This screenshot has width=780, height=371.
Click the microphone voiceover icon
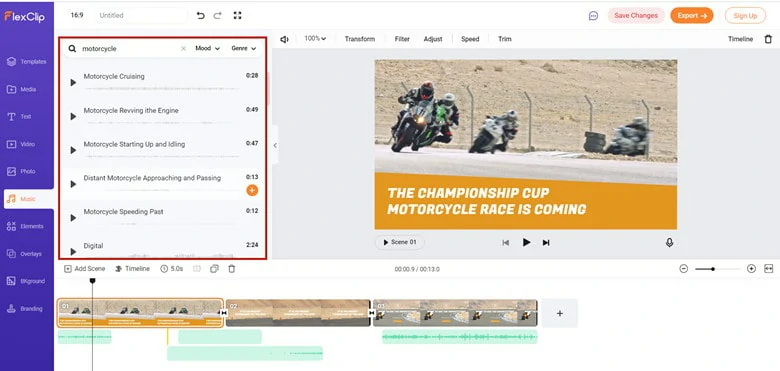[x=670, y=242]
